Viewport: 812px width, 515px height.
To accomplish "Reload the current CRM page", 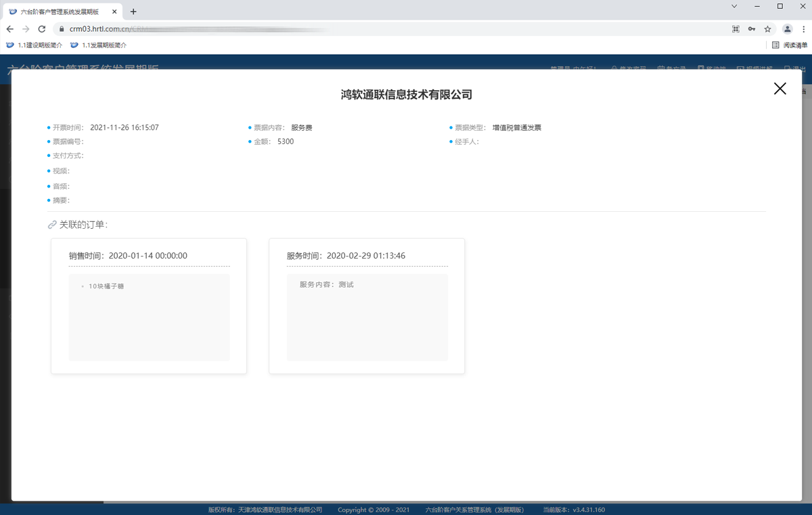I will click(42, 29).
